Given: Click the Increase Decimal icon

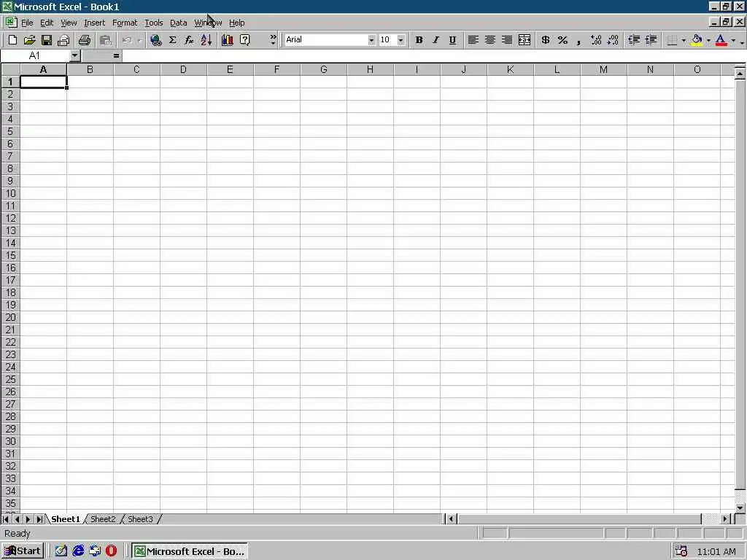Looking at the screenshot, I should [596, 40].
